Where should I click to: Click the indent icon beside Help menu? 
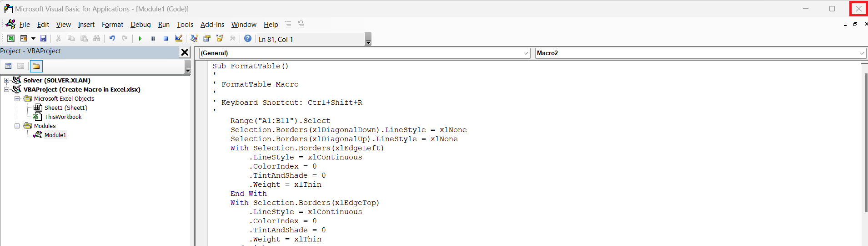288,24
